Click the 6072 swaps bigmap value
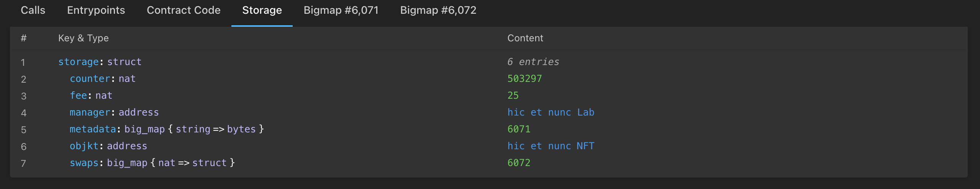The width and height of the screenshot is (980, 189). click(x=519, y=163)
